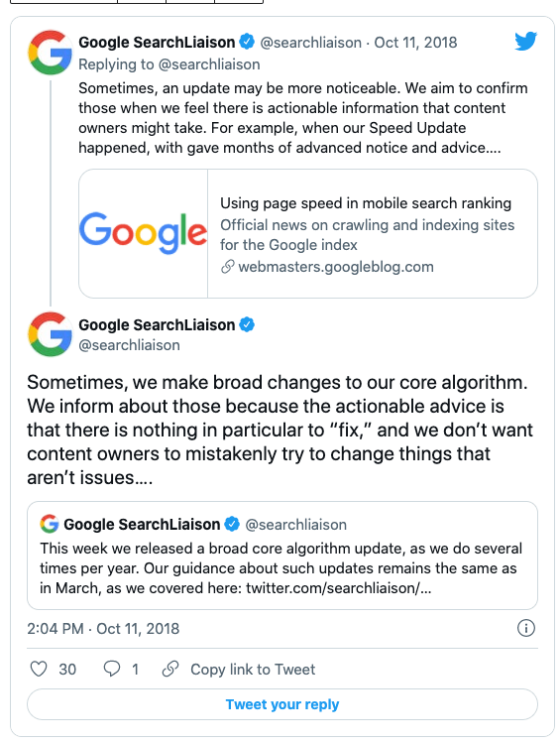The image size is (560, 743).
Task: Open page speed mobile search ranking card
Action: pos(308,233)
